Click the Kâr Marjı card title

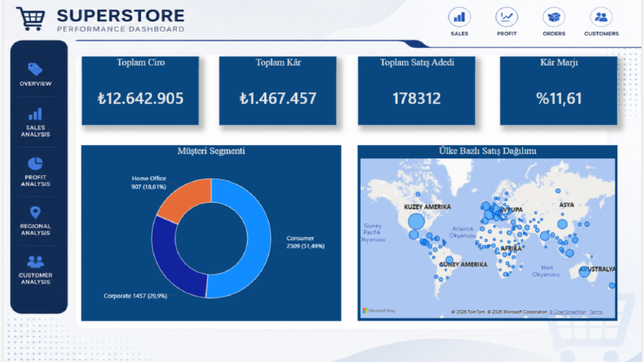click(x=559, y=62)
